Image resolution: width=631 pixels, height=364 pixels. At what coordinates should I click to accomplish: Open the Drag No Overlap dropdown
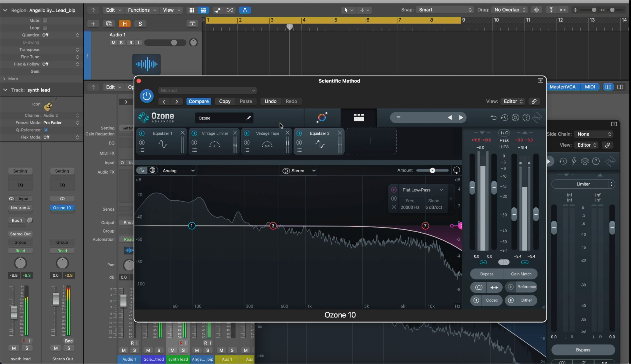pyautogui.click(x=509, y=10)
